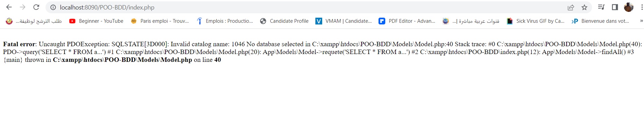Open the Paris emploi bookmark
Viewport: 644px width, 140px height.
160,21
